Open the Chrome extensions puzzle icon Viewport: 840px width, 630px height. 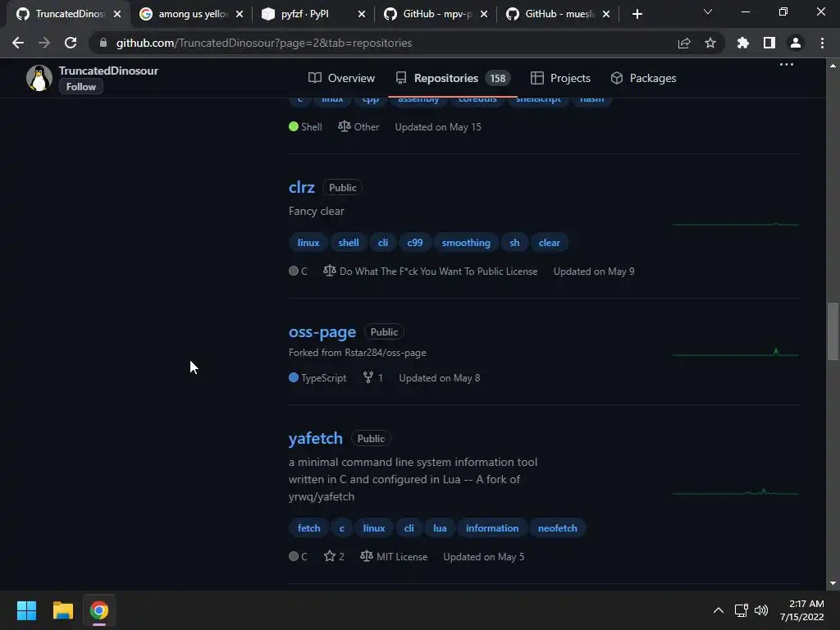[x=743, y=43]
